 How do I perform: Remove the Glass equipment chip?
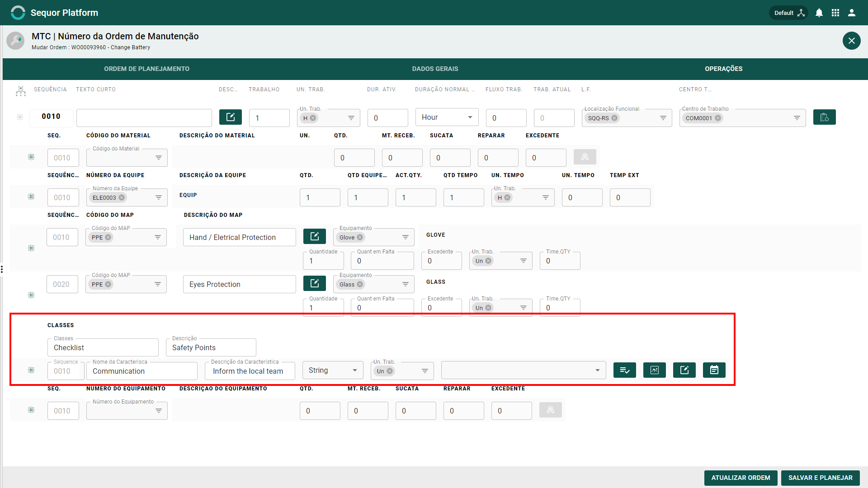click(360, 284)
